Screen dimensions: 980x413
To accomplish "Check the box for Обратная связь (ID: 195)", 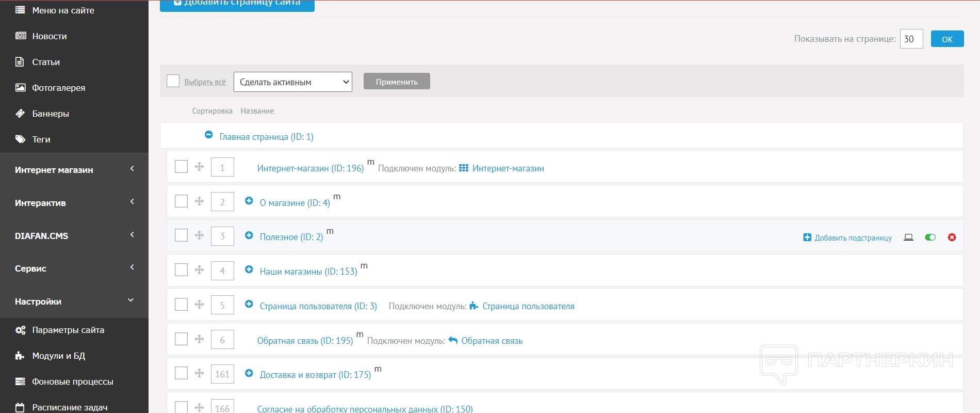I will 181,339.
